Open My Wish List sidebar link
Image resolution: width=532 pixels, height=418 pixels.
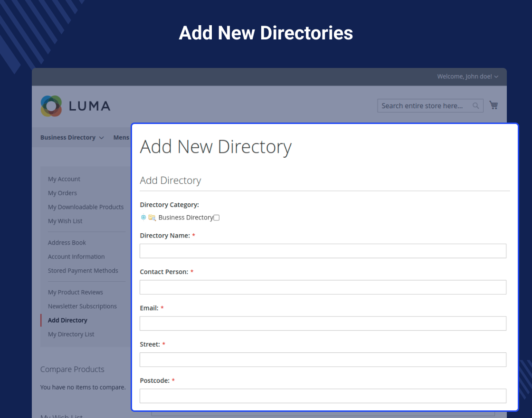click(65, 221)
